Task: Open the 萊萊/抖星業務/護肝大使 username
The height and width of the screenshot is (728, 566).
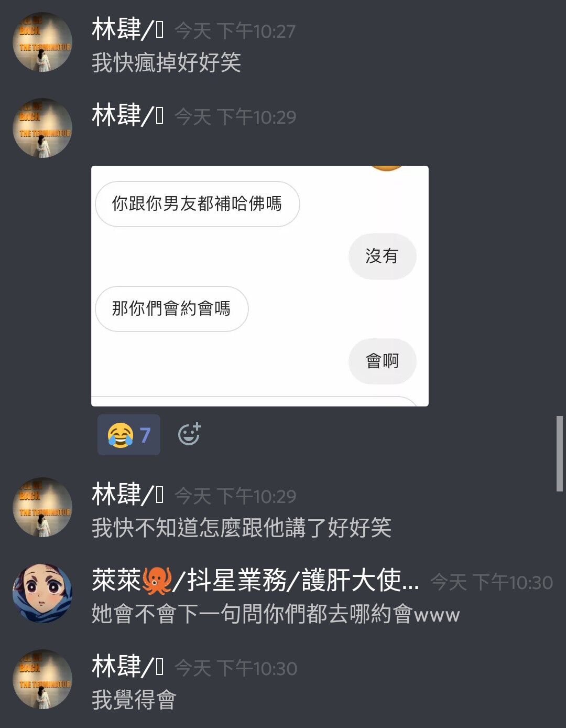Action: (256, 581)
